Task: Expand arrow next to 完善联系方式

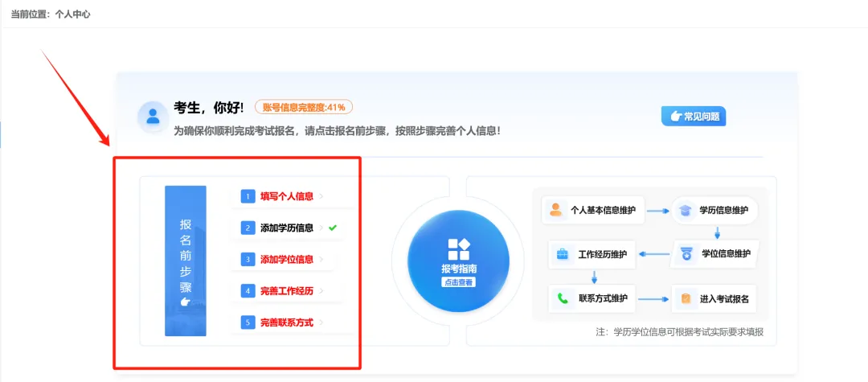Action: click(321, 322)
